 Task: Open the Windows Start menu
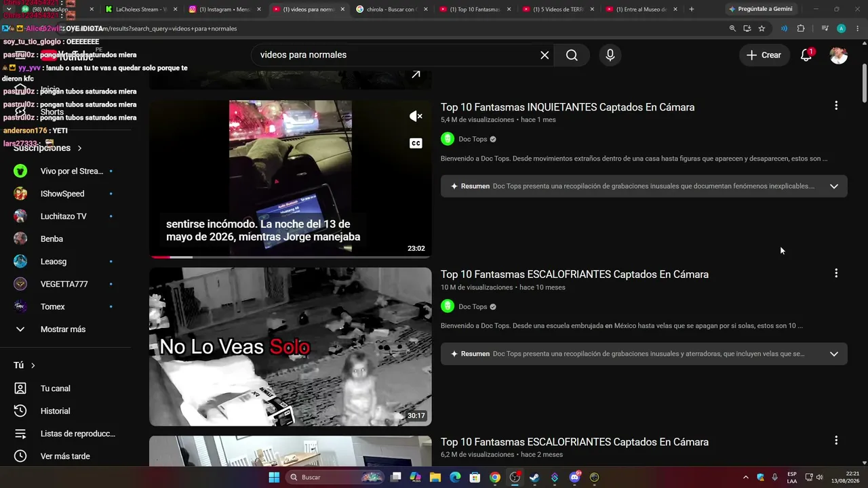tap(274, 477)
